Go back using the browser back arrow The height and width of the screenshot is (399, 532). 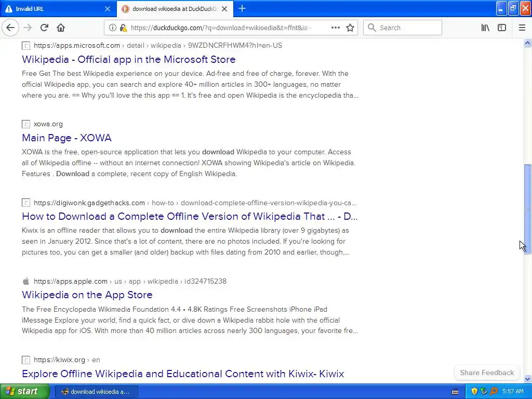coord(10,28)
